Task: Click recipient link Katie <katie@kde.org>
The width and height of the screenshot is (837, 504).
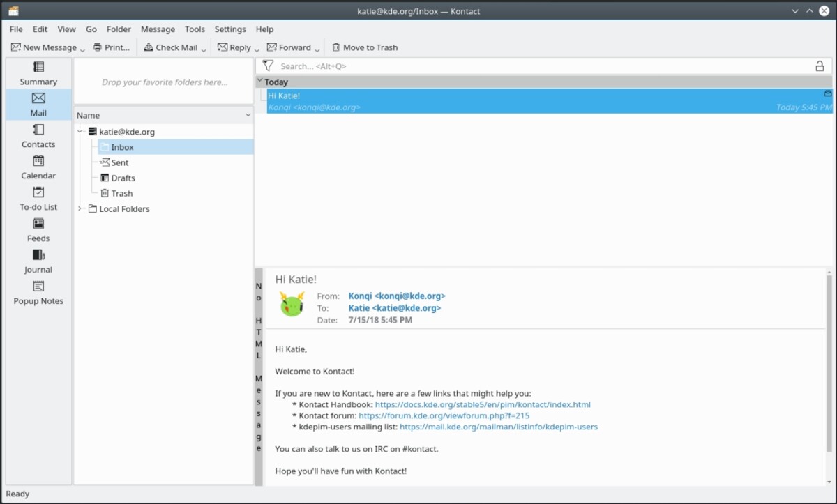Action: pyautogui.click(x=395, y=307)
